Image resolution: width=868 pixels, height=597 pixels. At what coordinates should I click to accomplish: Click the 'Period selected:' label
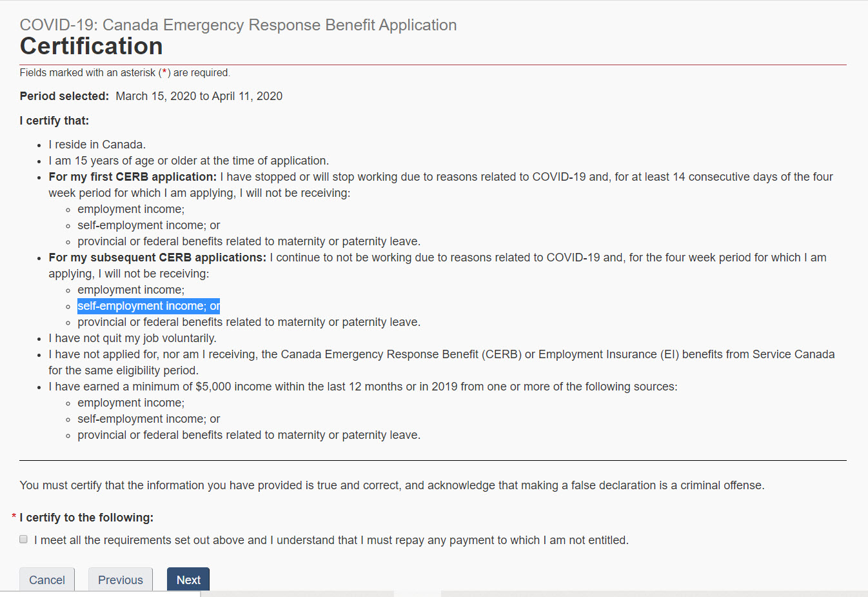coord(64,96)
